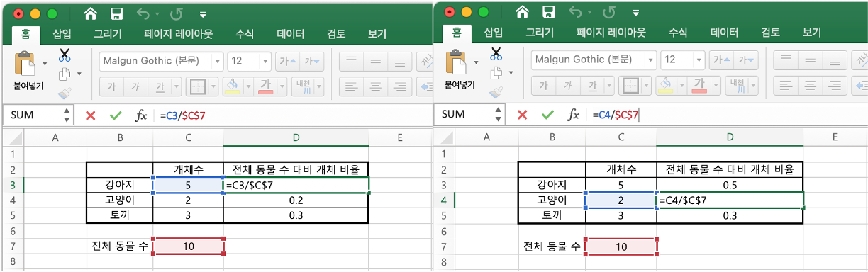This screenshot has height=272, width=868.
Task: Open the font size 12 dropdown in the left window
Action: (265, 61)
